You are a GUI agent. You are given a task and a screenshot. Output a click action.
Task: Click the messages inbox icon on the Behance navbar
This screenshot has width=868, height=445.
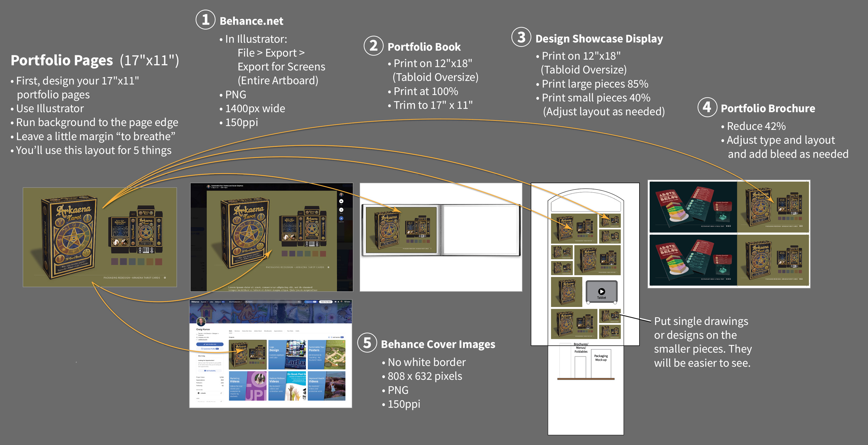click(x=335, y=302)
